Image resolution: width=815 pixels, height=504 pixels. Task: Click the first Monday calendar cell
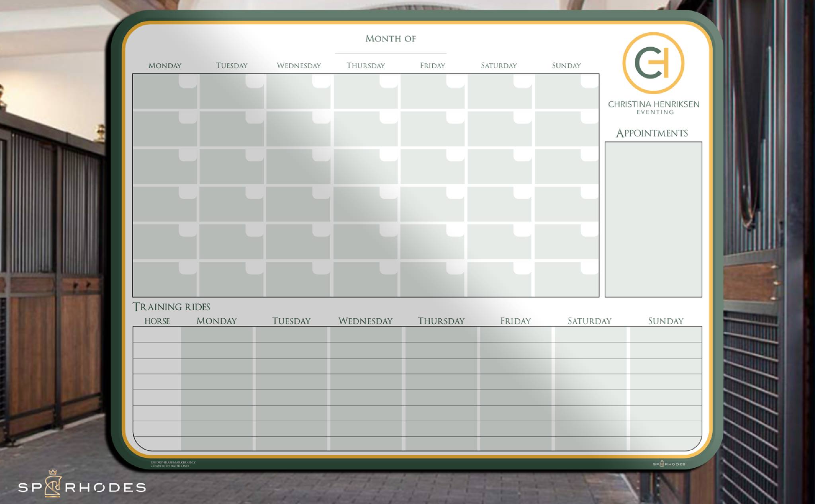click(159, 95)
